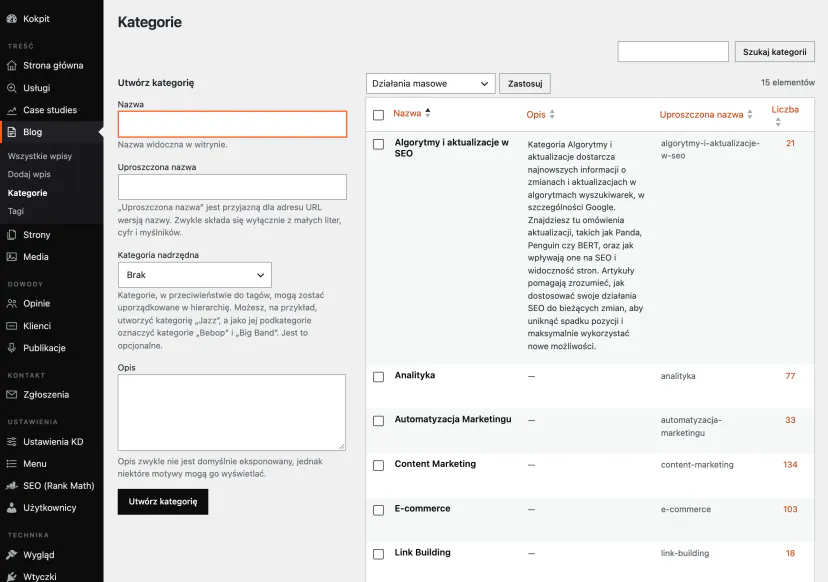The height and width of the screenshot is (582, 828).
Task: Focus the Uproszczona nazwa input field
Action: (x=232, y=187)
